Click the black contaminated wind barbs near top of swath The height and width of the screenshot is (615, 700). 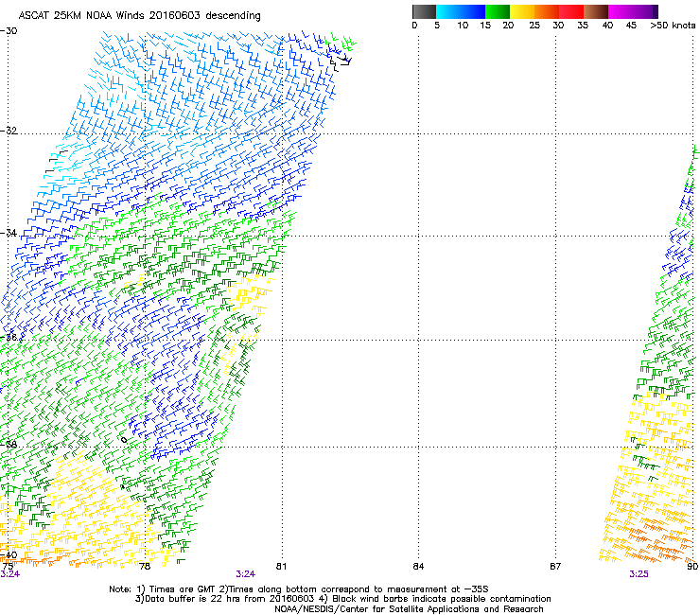[341, 63]
